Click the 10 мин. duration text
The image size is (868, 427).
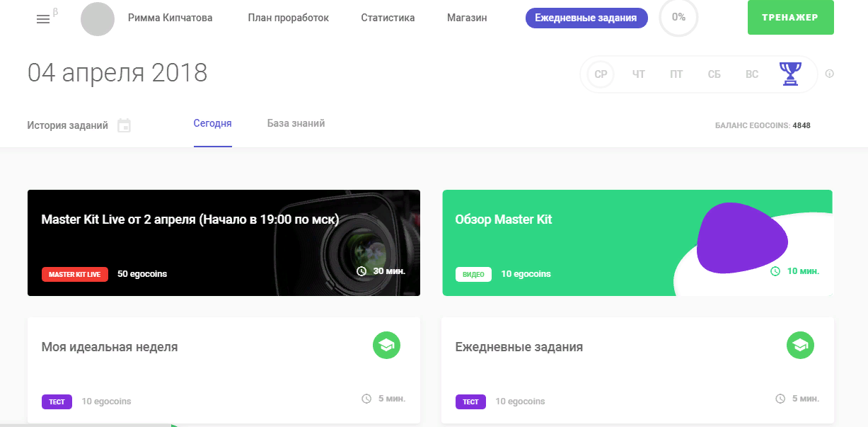(x=803, y=271)
